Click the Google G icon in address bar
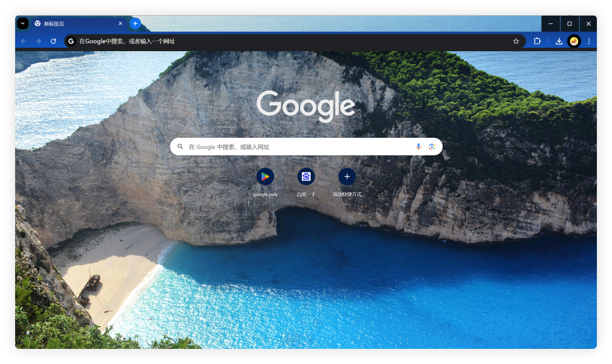Viewport: 612px width, 364px height. (71, 41)
